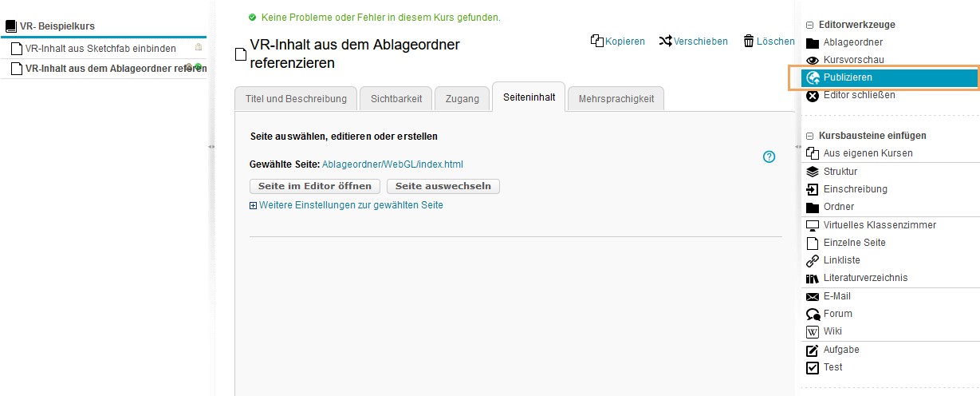Collapse the right toolbox with its handle
The width and height of the screenshot is (980, 396).
coord(798,147)
